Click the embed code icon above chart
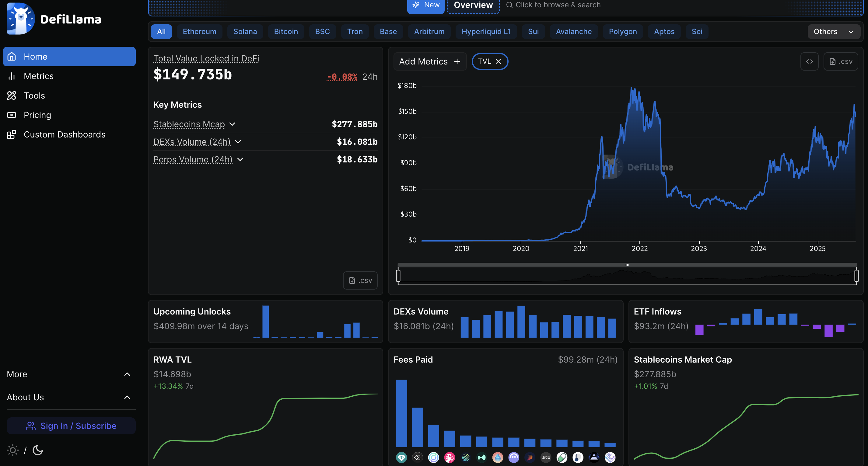Screen dimensions: 868x466 click(809, 62)
